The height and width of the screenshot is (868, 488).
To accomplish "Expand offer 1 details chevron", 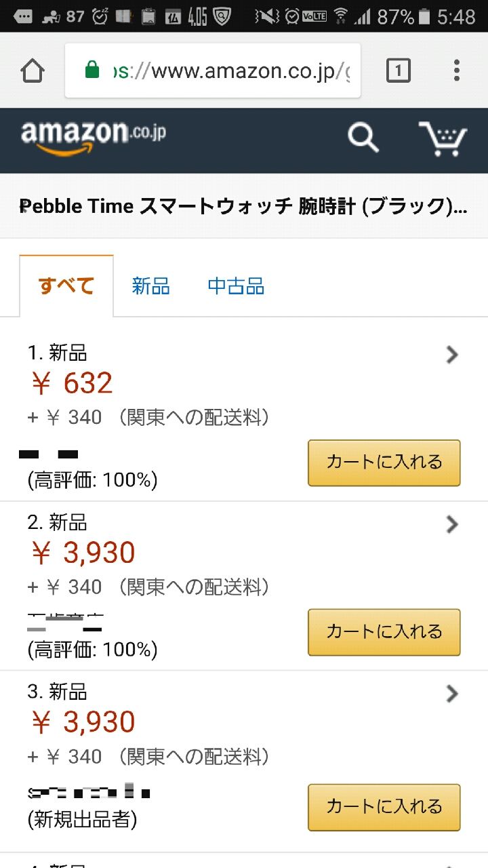I will [x=453, y=355].
